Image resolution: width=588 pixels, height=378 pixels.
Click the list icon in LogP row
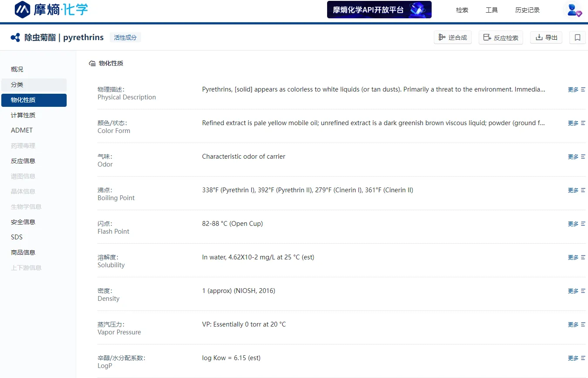pyautogui.click(x=583, y=358)
